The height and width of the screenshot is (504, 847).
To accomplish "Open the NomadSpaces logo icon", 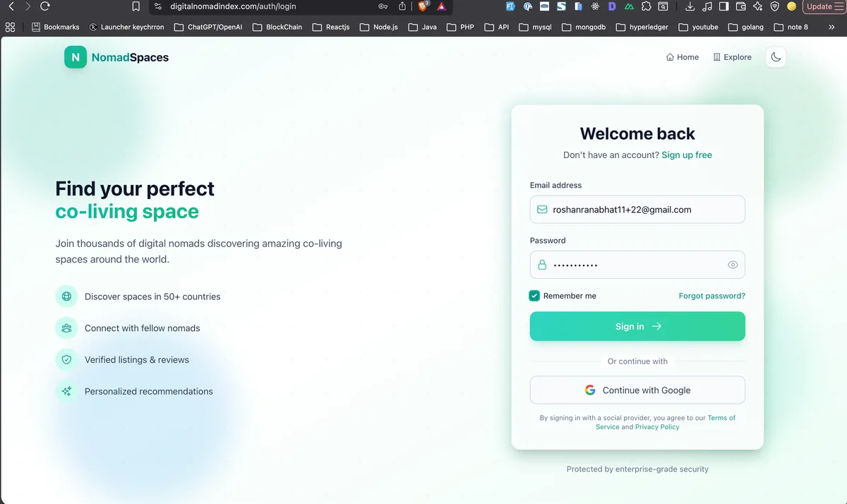I will [75, 57].
